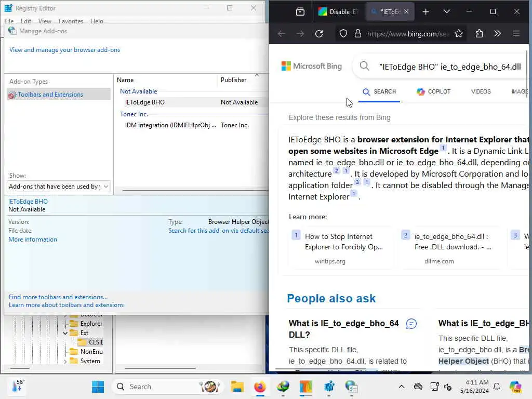Show more Firefox toolbar tools chevrons
532x399 pixels.
coord(497,33)
